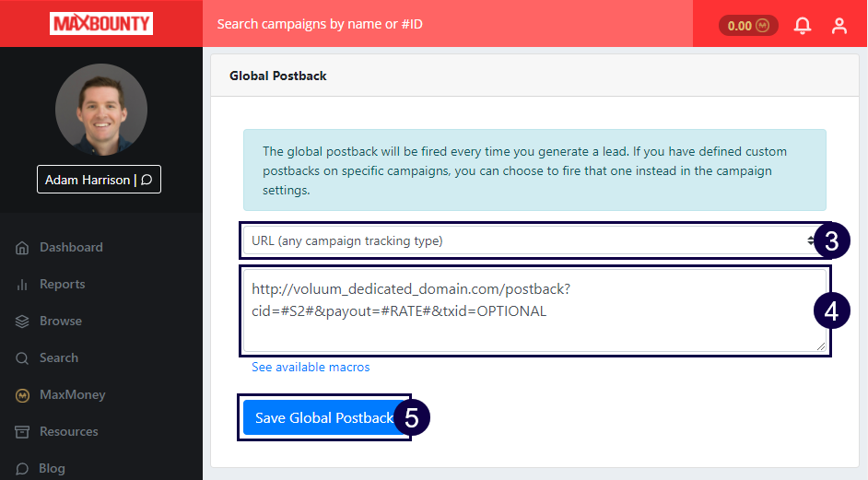Open MaxMoney from the sidebar
The image size is (868, 480).
(72, 395)
